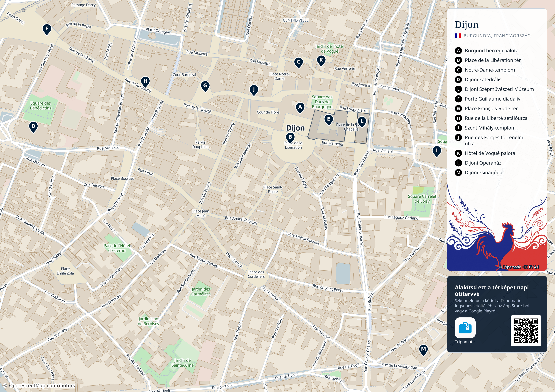Click the French flag icon under Dijon title
Screen dimensions: 555x392
pyautogui.click(x=458, y=36)
